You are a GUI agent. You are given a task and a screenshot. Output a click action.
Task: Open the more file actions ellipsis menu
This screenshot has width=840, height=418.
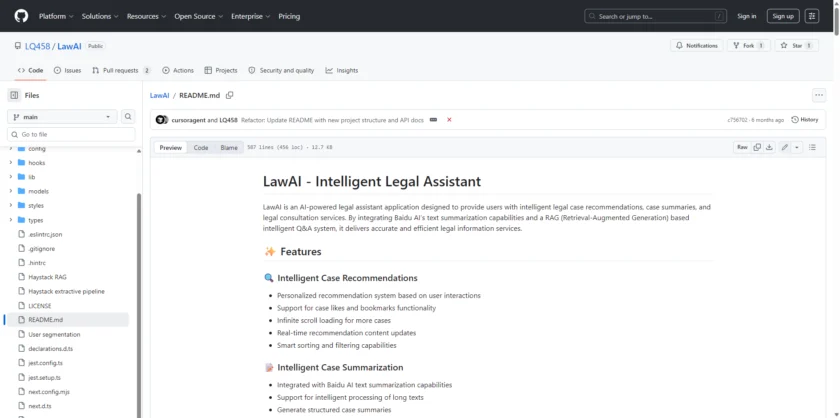(x=819, y=95)
